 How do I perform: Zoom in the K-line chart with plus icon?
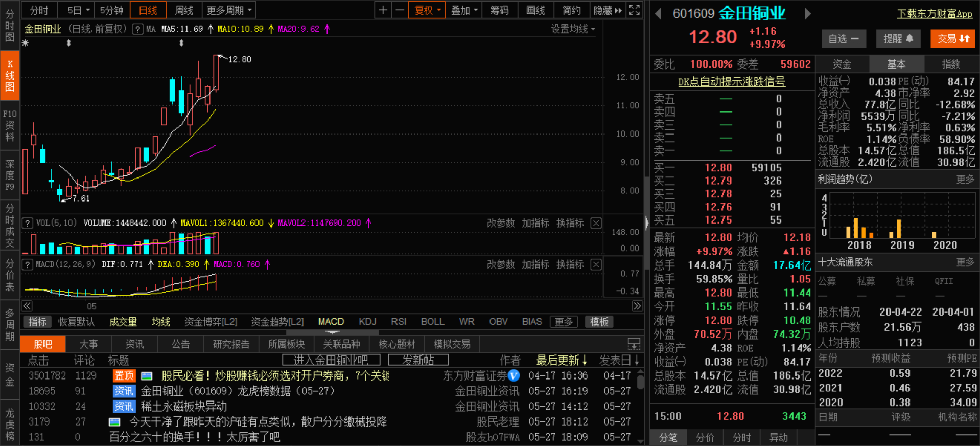click(x=383, y=10)
